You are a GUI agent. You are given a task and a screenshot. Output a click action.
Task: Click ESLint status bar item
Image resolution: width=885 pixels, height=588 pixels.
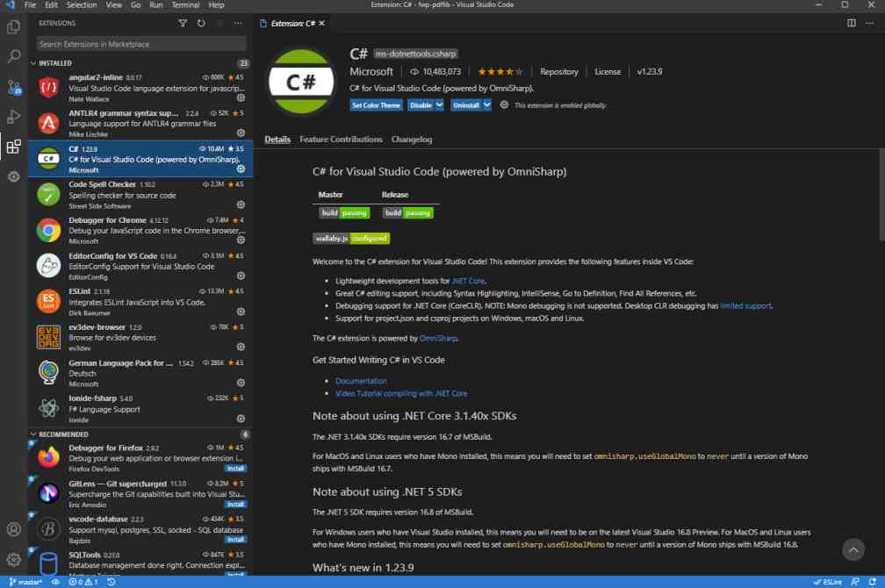(x=826, y=581)
